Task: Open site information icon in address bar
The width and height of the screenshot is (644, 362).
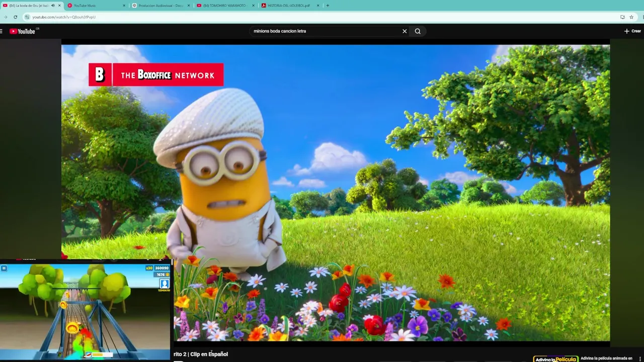Action: (x=27, y=17)
